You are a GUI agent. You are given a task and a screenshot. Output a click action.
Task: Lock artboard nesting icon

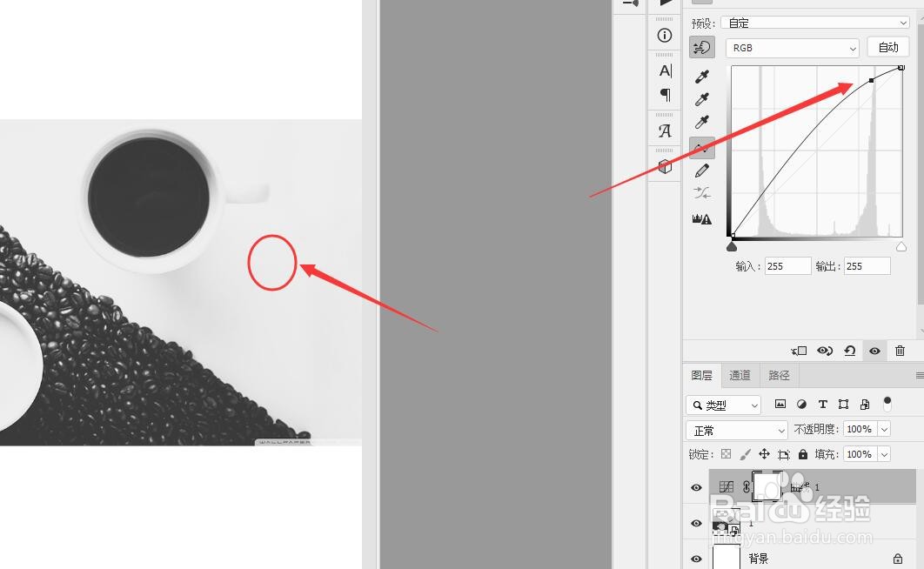tap(783, 454)
